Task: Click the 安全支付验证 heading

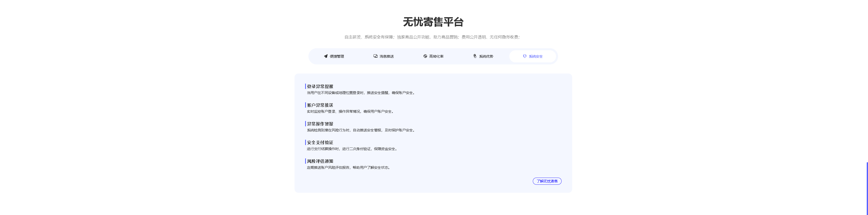Action: tap(320, 143)
